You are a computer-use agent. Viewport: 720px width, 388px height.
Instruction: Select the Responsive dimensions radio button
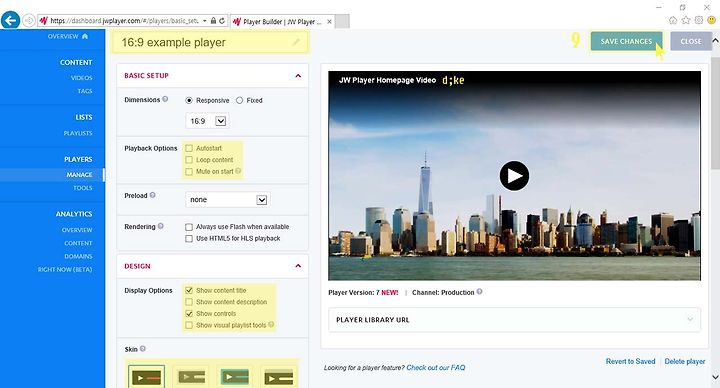coord(189,100)
